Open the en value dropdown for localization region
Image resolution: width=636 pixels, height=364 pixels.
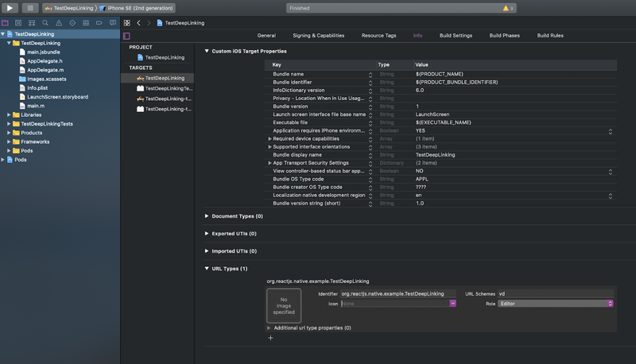coord(610,196)
